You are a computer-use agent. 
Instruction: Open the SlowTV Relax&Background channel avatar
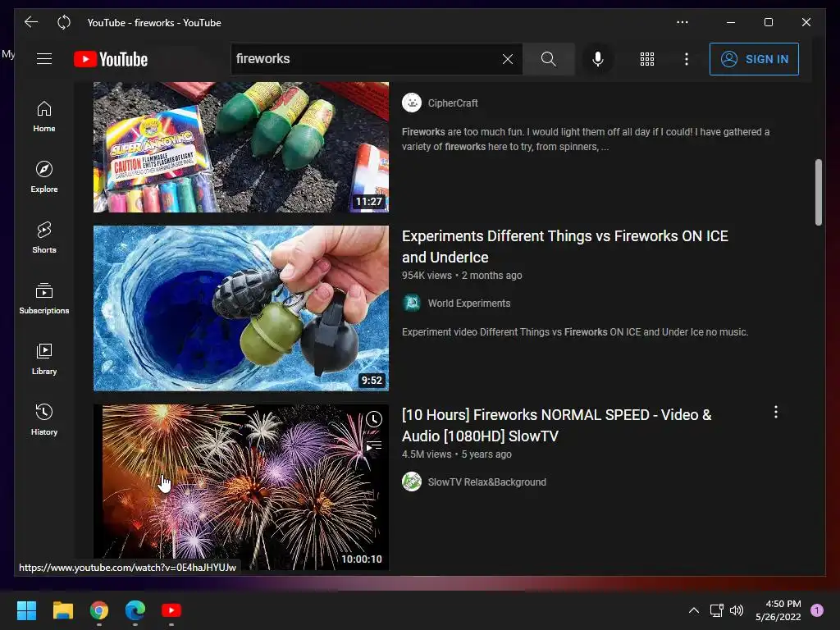(412, 482)
